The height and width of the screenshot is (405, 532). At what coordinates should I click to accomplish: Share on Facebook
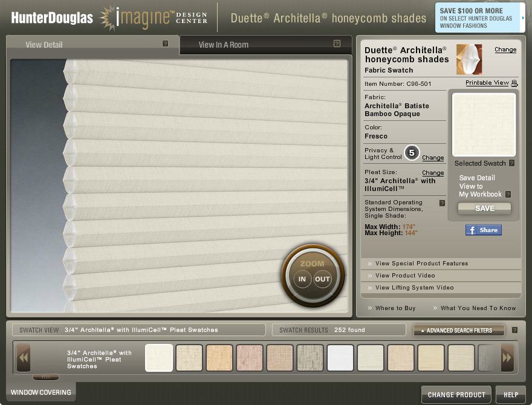click(x=484, y=230)
